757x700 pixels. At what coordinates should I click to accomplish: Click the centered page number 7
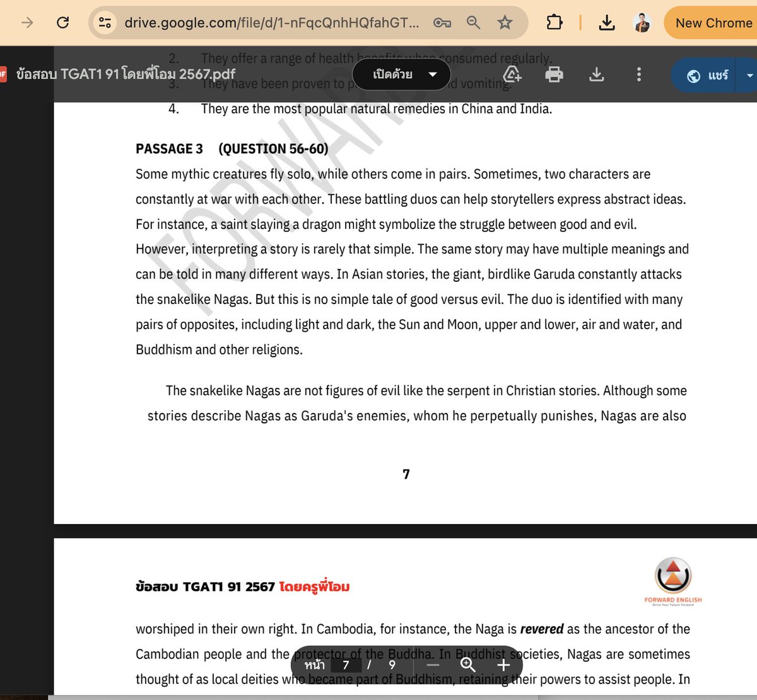pos(406,474)
